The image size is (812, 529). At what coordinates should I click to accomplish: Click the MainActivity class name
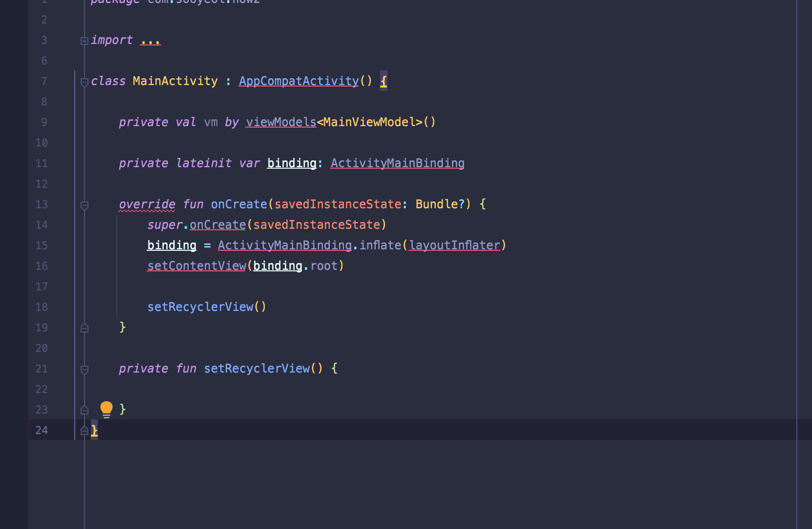(x=175, y=81)
